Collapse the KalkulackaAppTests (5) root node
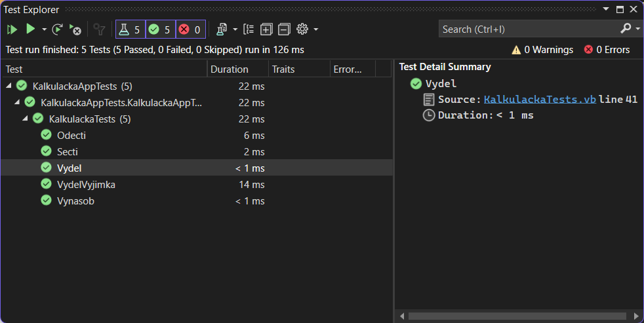The height and width of the screenshot is (323, 644). click(x=9, y=86)
